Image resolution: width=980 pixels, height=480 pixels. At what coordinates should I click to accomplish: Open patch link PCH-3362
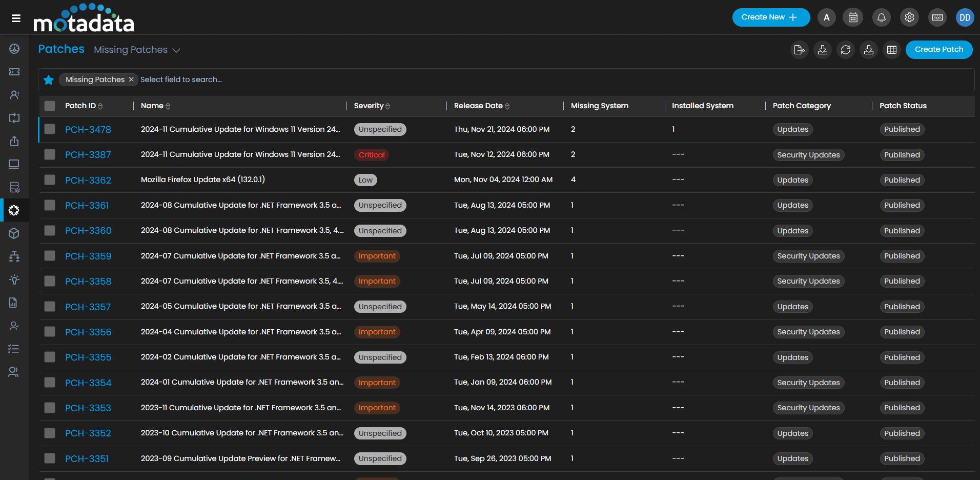pos(88,181)
